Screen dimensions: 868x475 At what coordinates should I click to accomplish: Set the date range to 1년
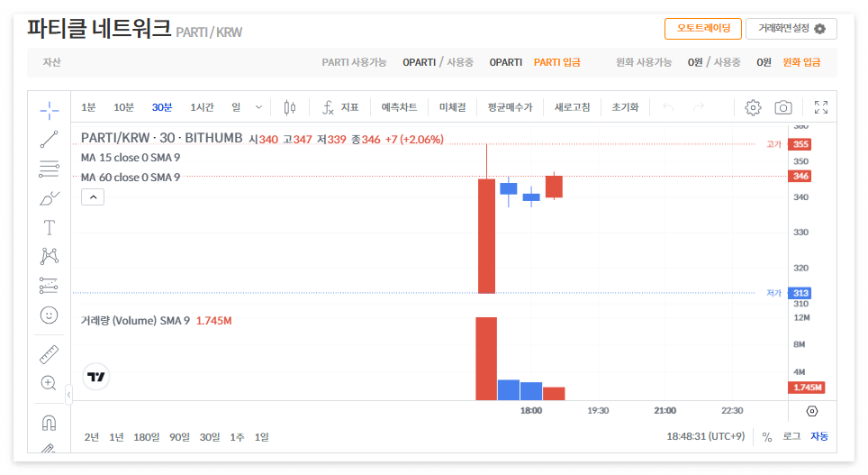click(x=116, y=437)
